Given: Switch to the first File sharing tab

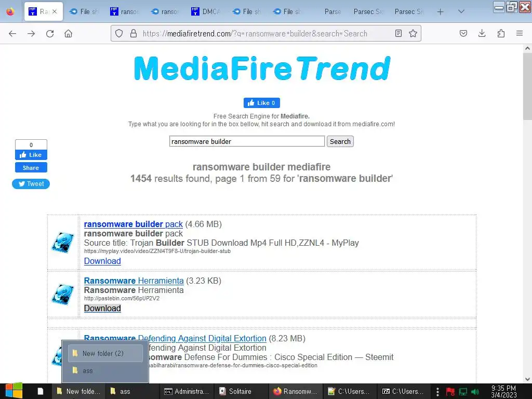Looking at the screenshot, I should tap(84, 11).
